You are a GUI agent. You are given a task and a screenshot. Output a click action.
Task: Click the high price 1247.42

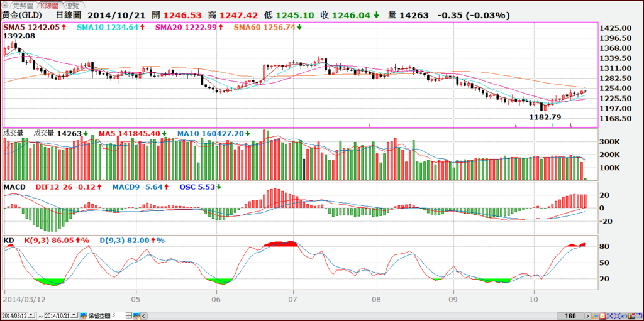(238, 16)
